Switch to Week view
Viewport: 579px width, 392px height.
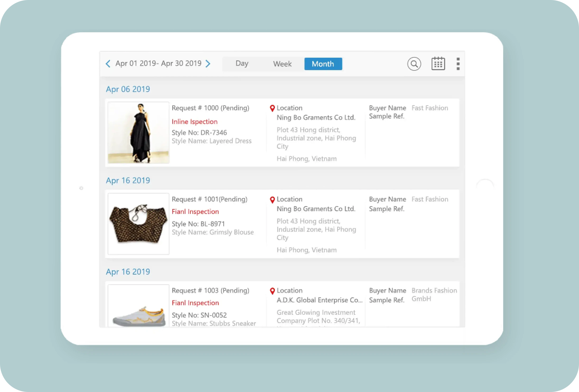click(x=282, y=64)
